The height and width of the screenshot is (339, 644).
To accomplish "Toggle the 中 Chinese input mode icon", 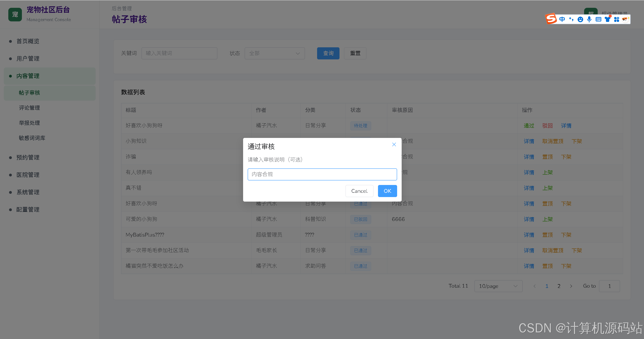I will 562,19.
